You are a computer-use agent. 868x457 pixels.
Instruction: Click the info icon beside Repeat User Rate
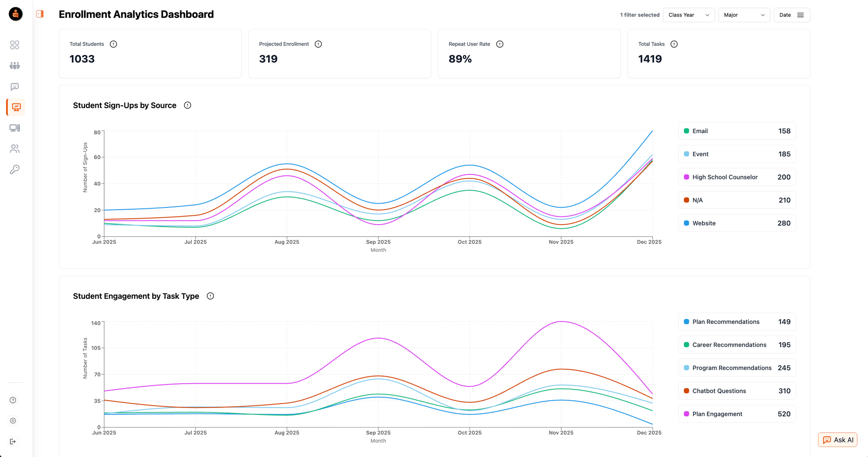(x=500, y=44)
